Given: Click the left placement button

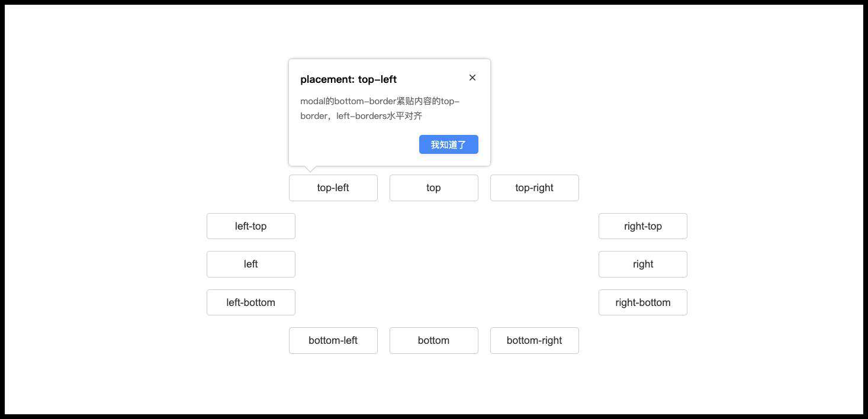Looking at the screenshot, I should coord(251,264).
